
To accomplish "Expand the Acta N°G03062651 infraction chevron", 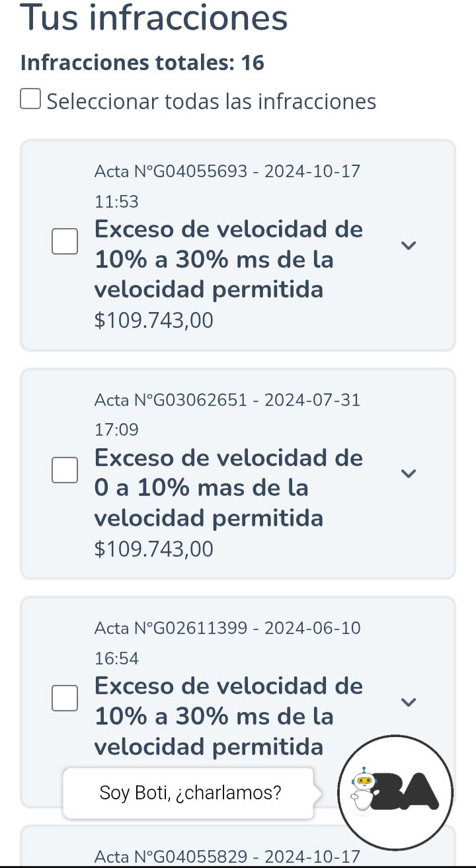I will 409,473.
